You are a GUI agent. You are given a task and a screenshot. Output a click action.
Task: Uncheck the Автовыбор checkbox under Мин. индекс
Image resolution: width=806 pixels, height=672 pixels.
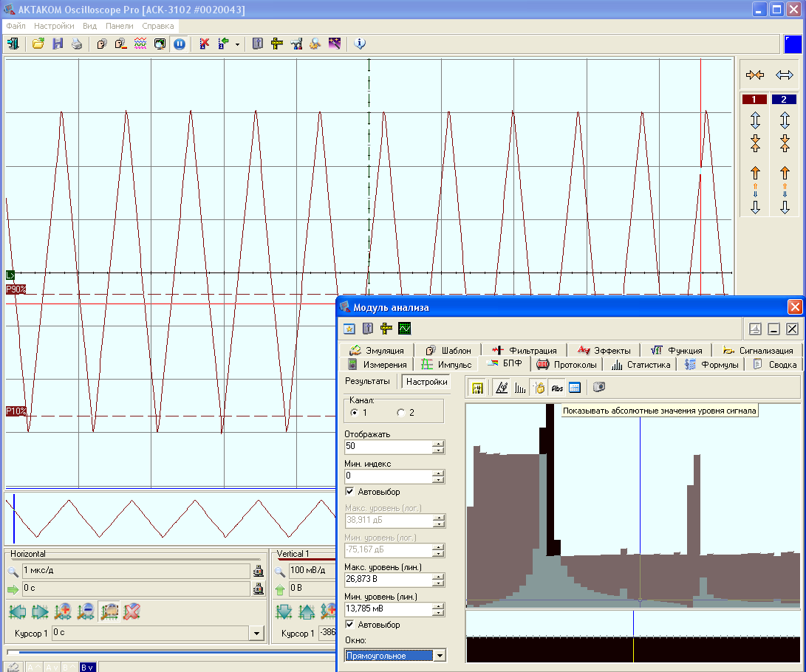[350, 492]
